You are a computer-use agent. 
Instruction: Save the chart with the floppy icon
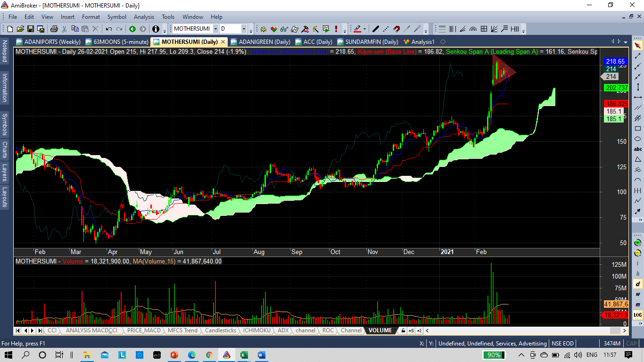coord(30,29)
